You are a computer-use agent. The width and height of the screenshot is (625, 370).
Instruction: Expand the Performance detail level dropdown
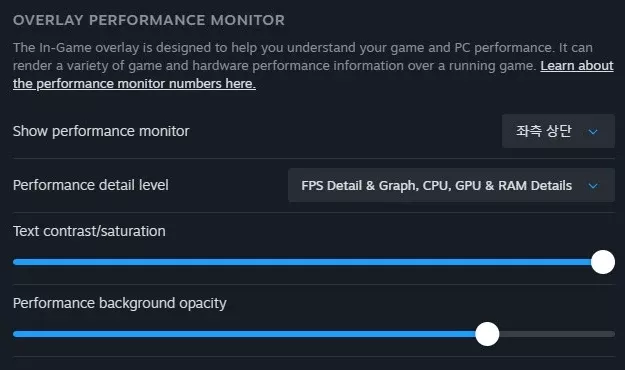coord(451,185)
